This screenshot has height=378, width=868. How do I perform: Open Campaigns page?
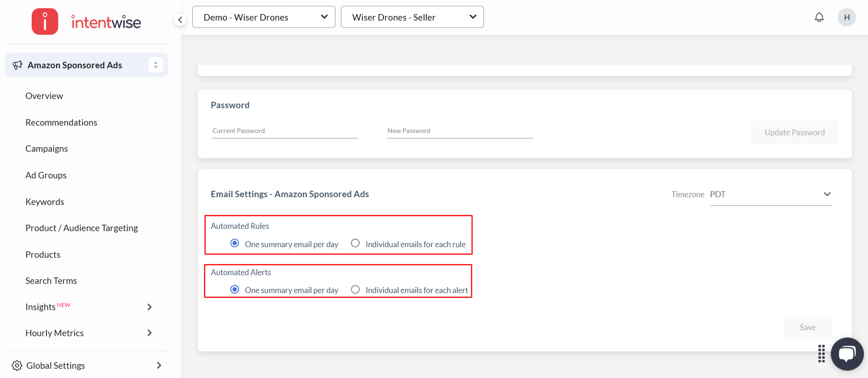point(47,149)
